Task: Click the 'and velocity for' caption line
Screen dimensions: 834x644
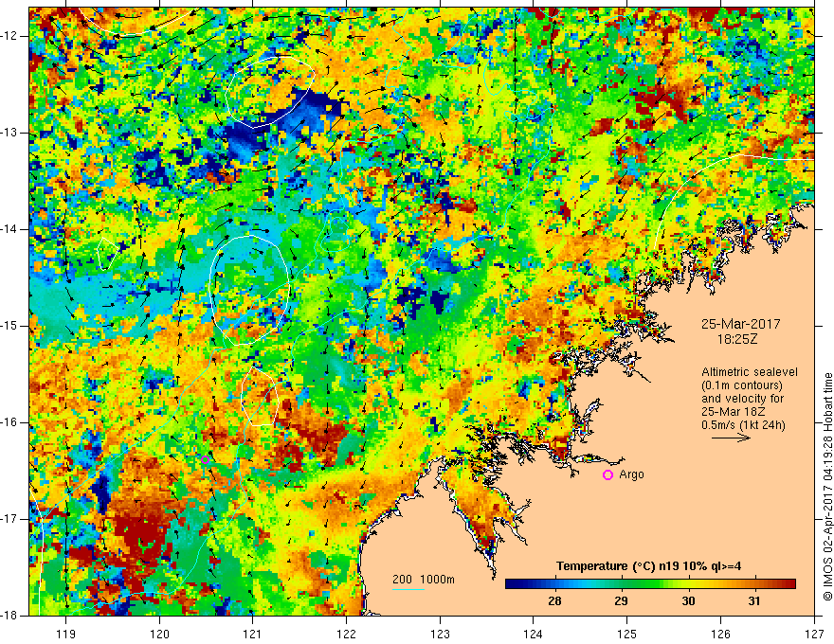Action: tap(742, 399)
